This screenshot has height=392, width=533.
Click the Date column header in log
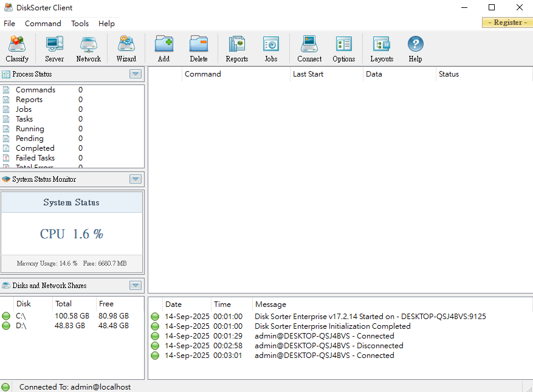(187, 304)
